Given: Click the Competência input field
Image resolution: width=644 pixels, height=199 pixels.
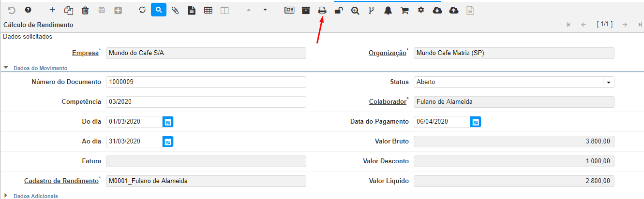Looking at the screenshot, I should tap(206, 102).
